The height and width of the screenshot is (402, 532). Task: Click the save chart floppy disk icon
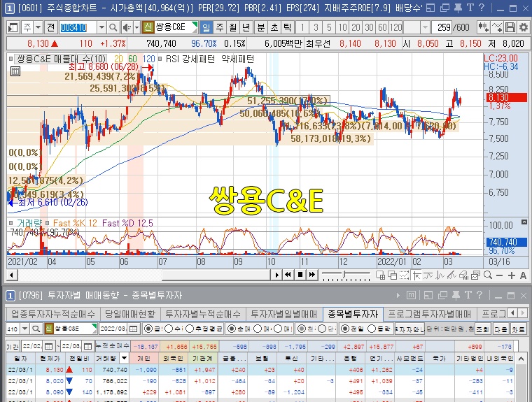coord(510,27)
